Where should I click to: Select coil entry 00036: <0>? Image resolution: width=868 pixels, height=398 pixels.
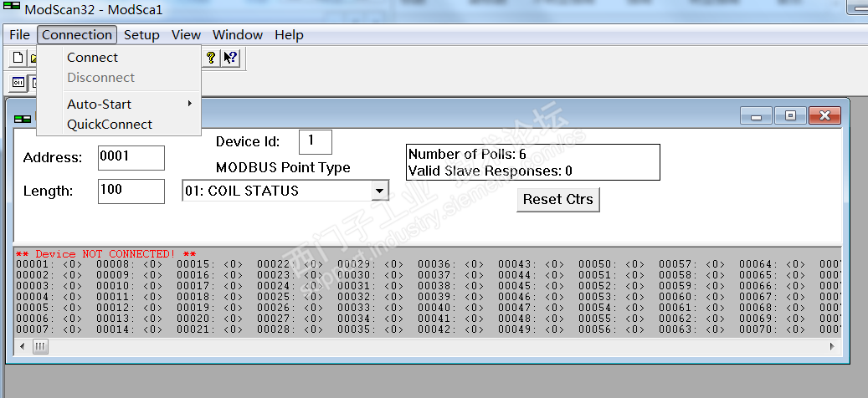(450, 264)
